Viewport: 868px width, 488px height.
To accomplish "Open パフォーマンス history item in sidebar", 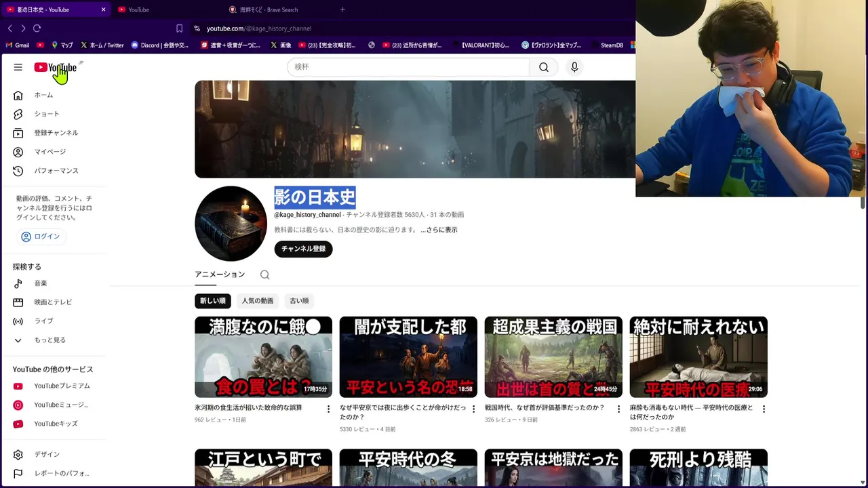I will [x=58, y=171].
